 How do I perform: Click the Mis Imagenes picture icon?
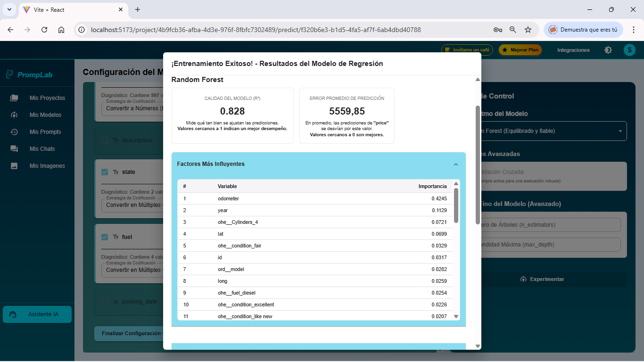coord(14,166)
